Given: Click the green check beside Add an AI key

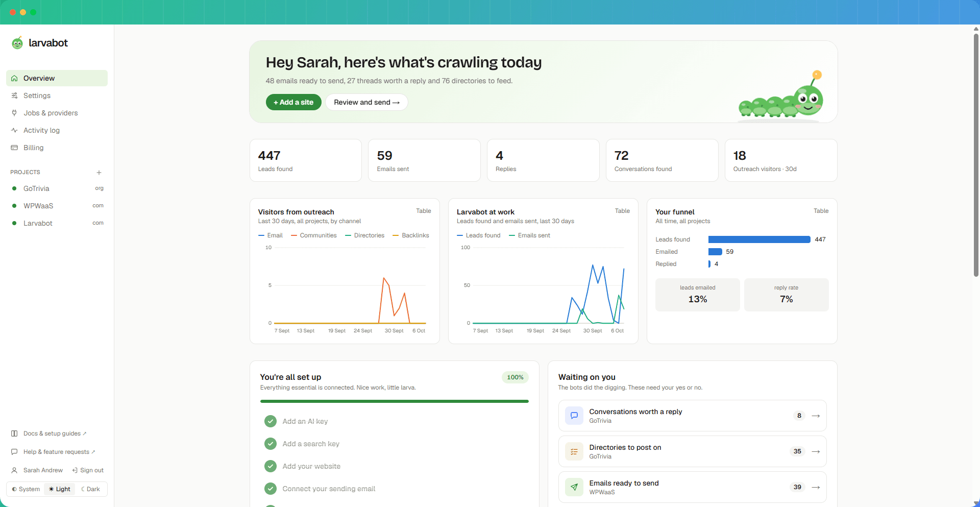Looking at the screenshot, I should [271, 421].
